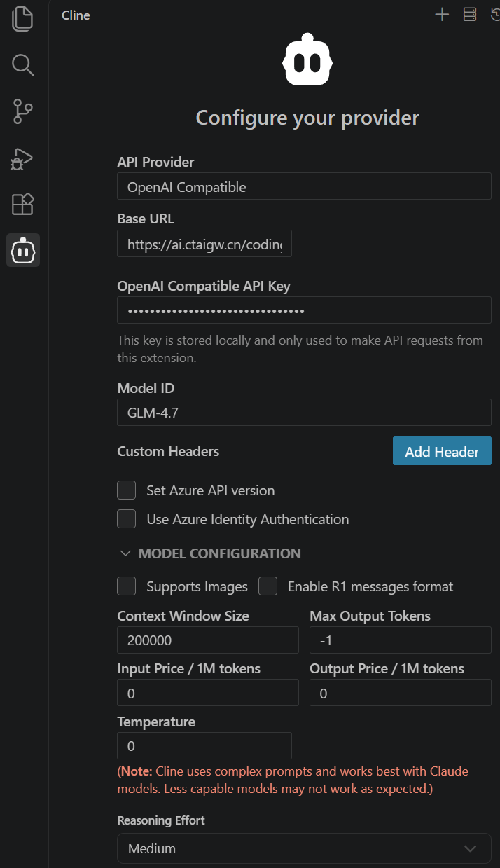500x868 pixels.
Task: Enable Set Azure API version checkbox
Action: click(x=126, y=490)
